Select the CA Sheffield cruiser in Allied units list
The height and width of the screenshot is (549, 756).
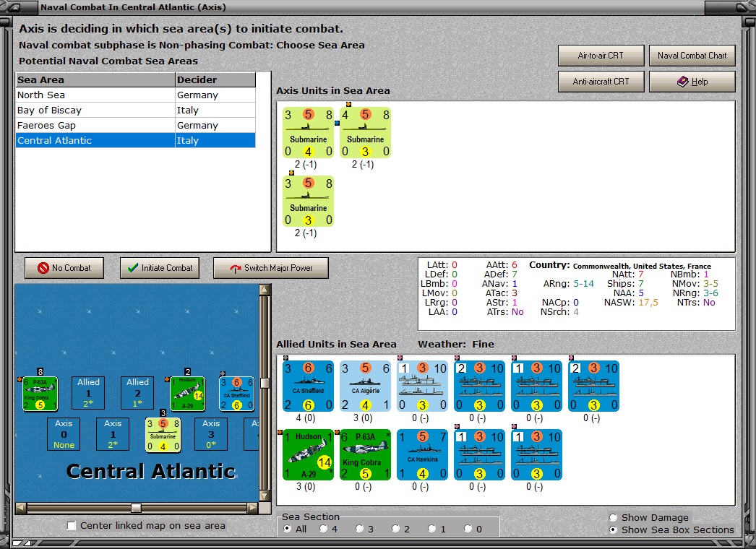pyautogui.click(x=308, y=386)
